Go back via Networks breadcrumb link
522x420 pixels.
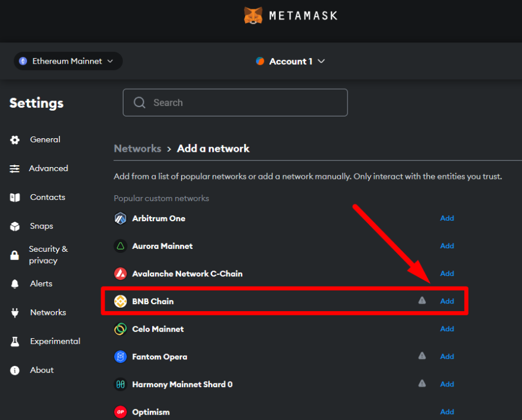(137, 149)
